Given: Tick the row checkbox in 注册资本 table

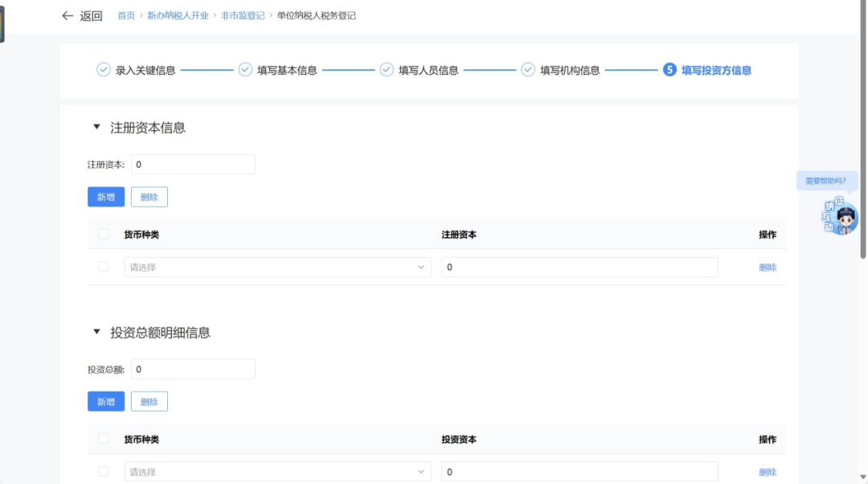Looking at the screenshot, I should tap(104, 267).
